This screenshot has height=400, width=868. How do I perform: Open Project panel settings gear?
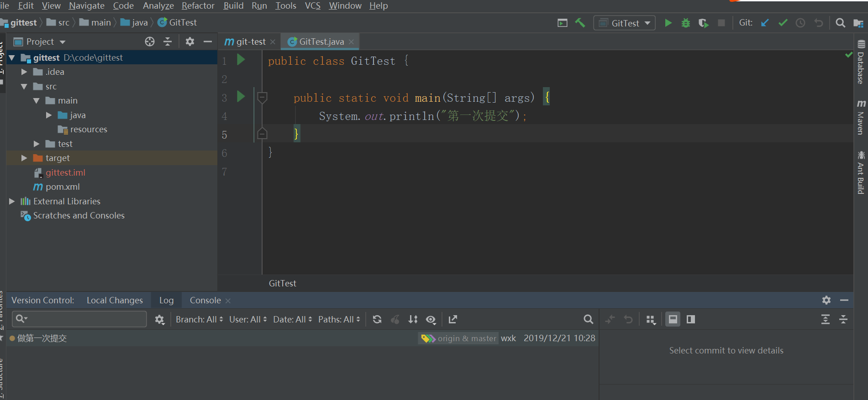coord(190,42)
